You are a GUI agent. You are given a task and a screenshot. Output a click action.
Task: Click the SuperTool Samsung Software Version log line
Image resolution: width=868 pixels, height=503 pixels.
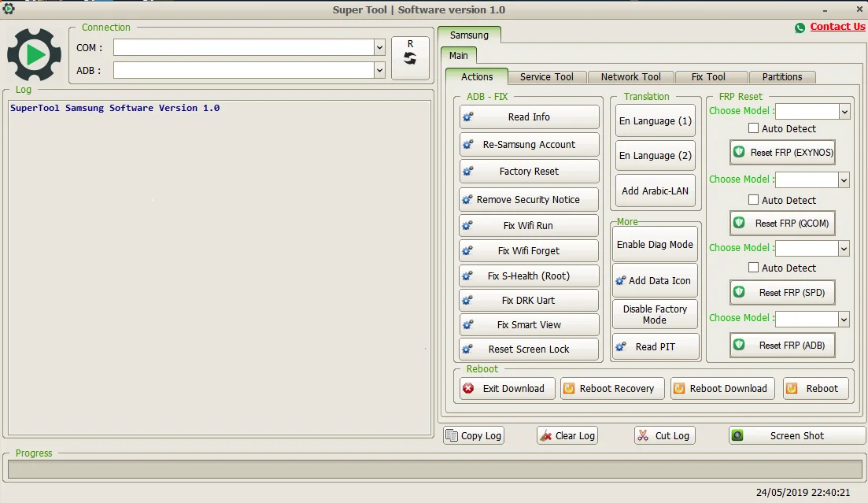click(115, 108)
